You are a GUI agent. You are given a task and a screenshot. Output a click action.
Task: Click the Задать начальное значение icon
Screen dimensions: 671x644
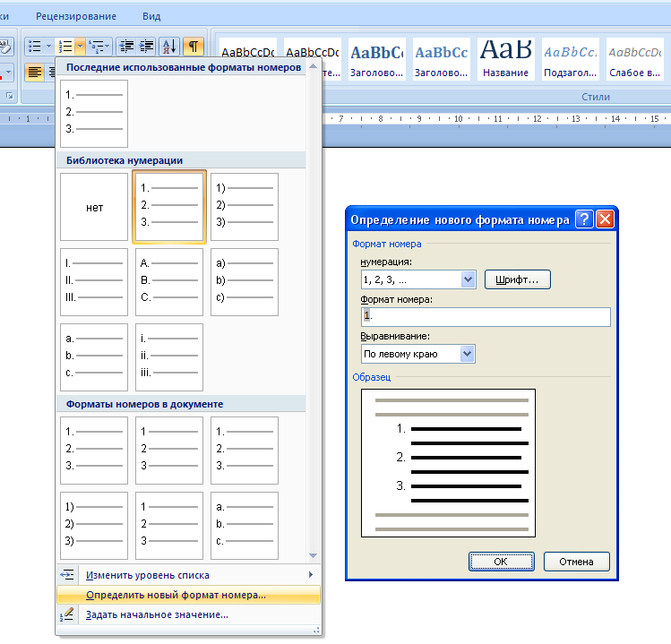[67, 614]
